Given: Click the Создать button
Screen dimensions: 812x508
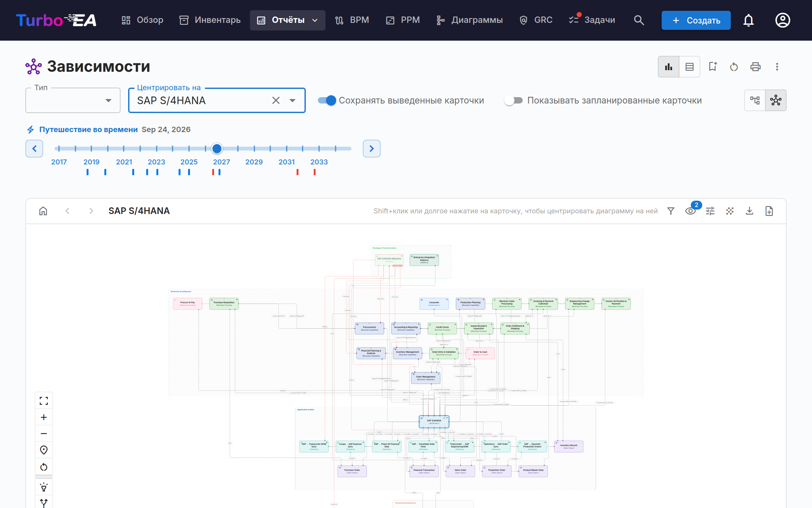Looking at the screenshot, I should [x=696, y=20].
